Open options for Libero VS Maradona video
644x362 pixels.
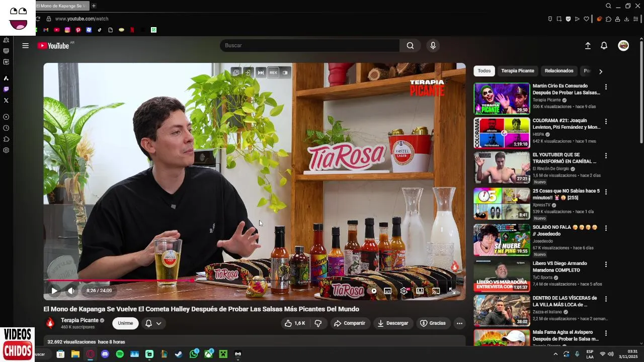click(606, 264)
